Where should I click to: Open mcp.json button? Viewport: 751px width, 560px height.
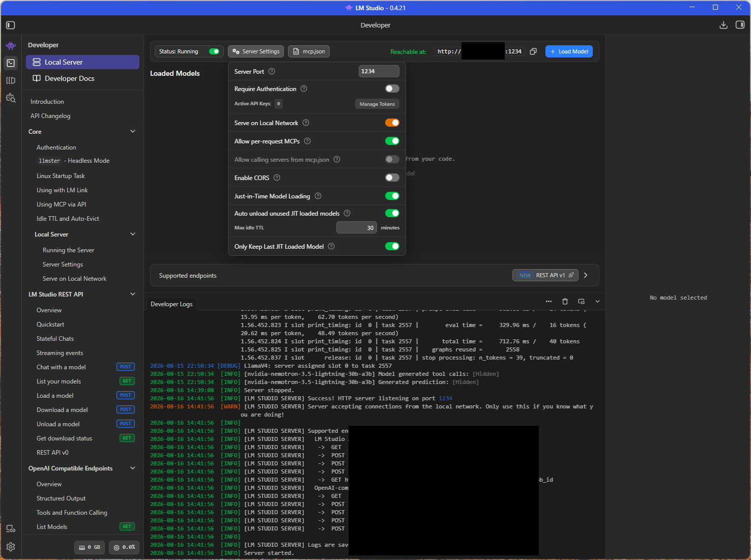tap(309, 51)
